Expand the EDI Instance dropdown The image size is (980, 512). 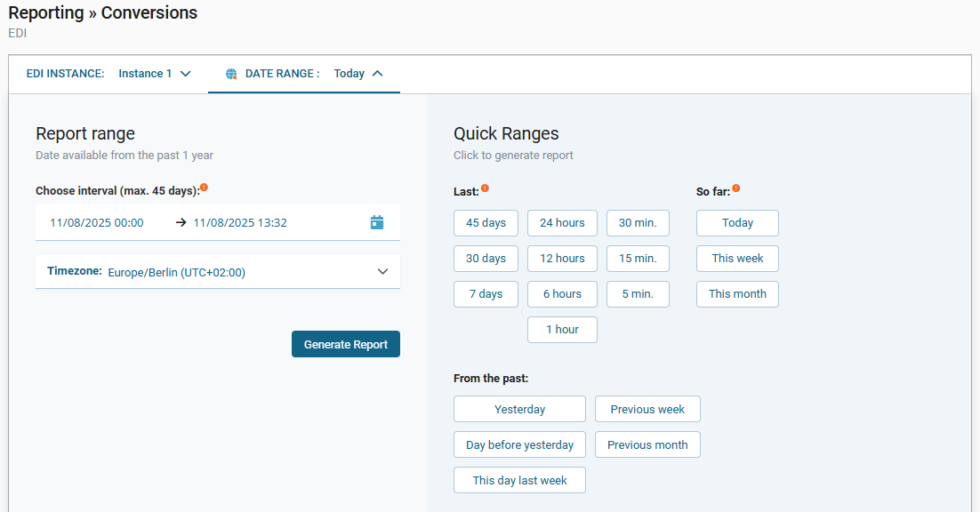(x=185, y=74)
